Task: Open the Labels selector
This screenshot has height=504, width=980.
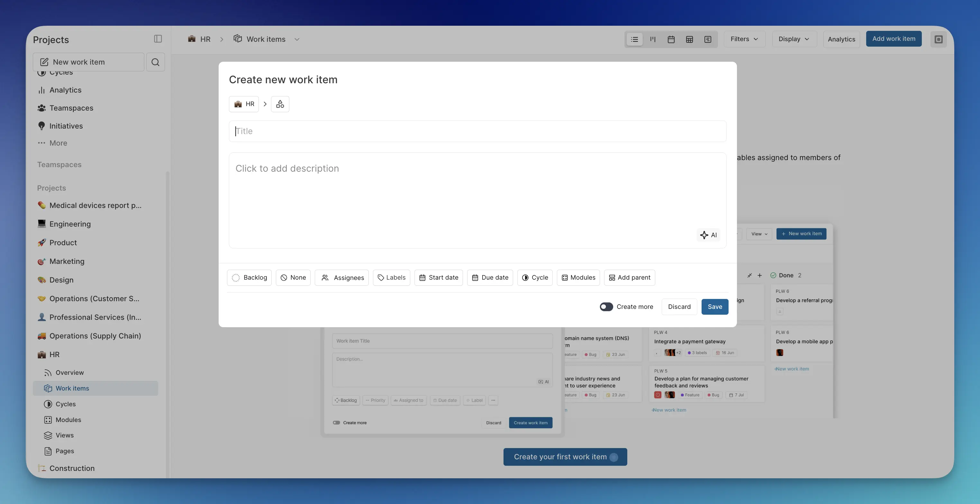Action: tap(392, 278)
